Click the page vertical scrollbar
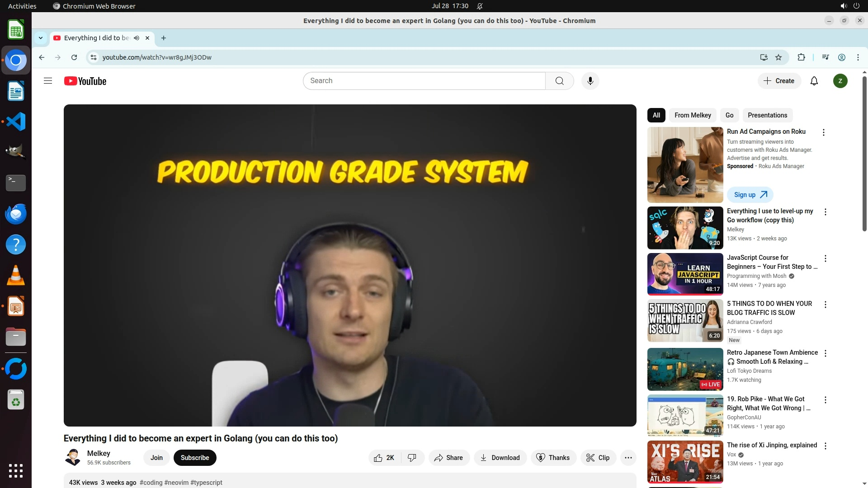The width and height of the screenshot is (868, 488). (864, 154)
